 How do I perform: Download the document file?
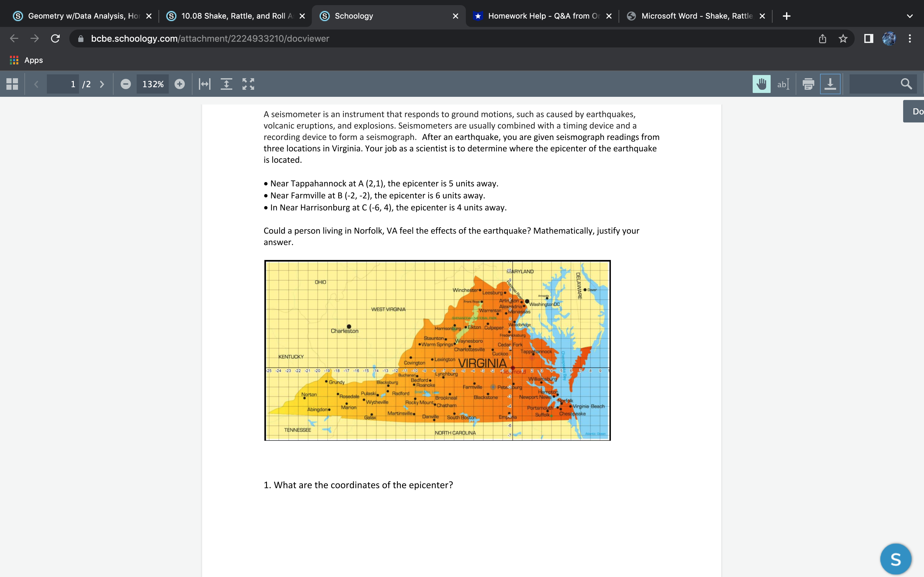point(830,84)
